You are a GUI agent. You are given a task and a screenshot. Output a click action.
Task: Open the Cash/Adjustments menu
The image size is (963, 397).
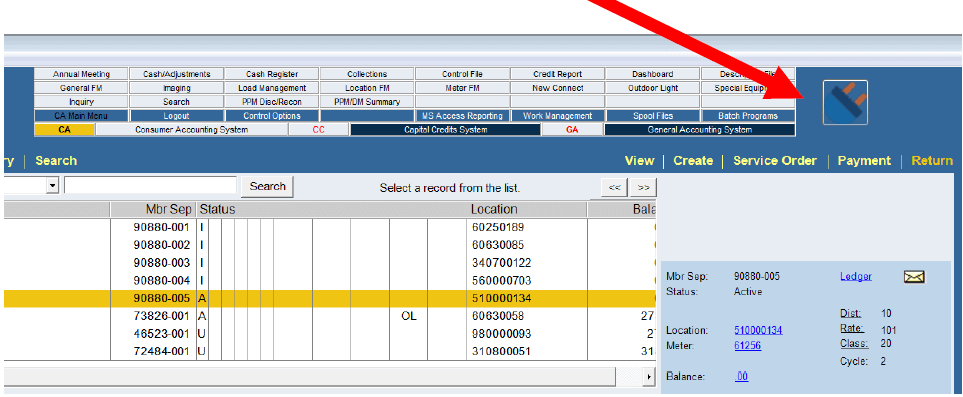click(176, 74)
